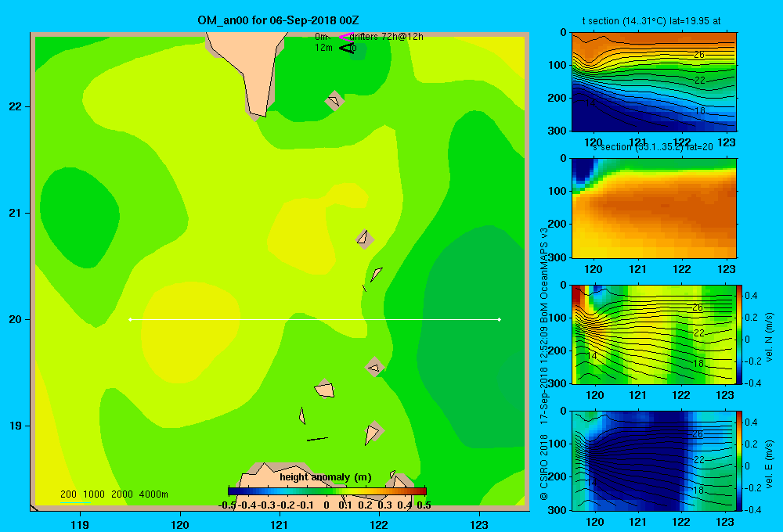Click the '1000' bathymetry legend label
The height and width of the screenshot is (532, 783).
pyautogui.click(x=94, y=494)
